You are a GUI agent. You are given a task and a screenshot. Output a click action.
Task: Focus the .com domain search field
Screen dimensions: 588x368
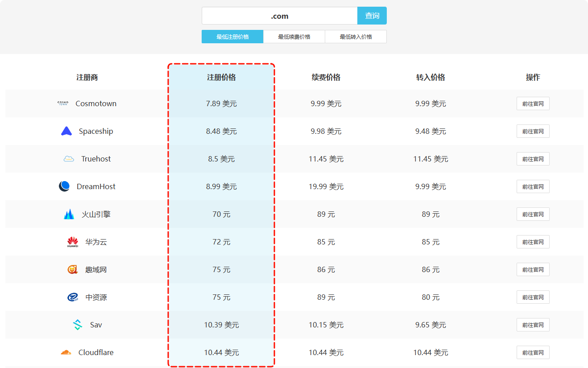[x=279, y=16]
